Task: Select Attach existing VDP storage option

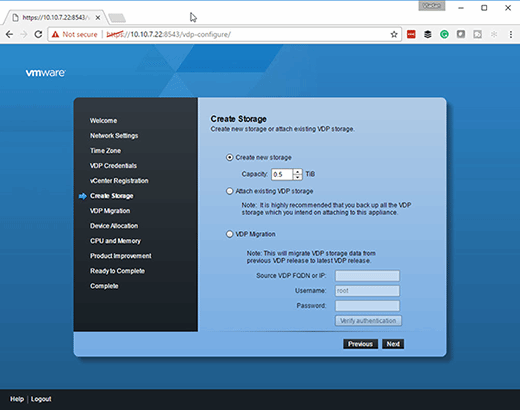Action: coord(229,191)
